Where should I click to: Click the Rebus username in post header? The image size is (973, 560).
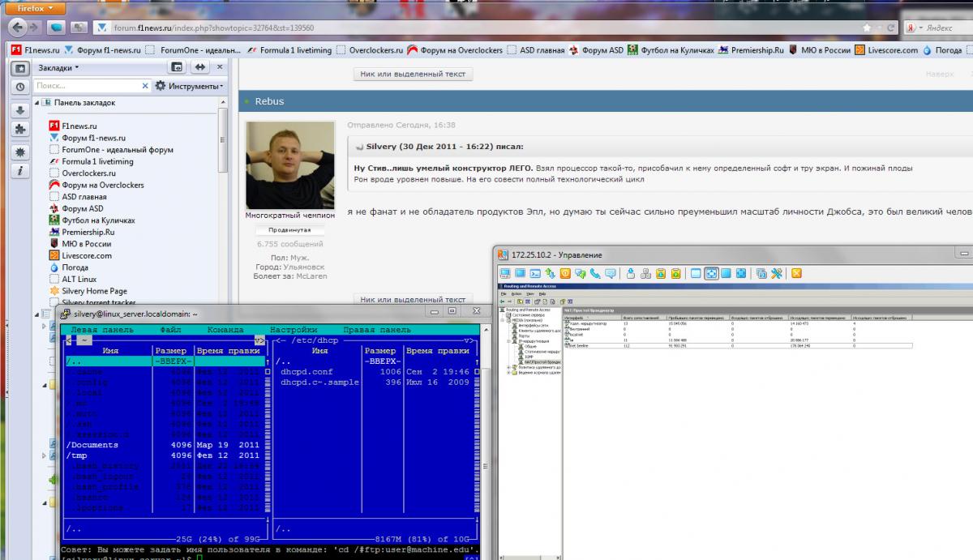click(269, 101)
